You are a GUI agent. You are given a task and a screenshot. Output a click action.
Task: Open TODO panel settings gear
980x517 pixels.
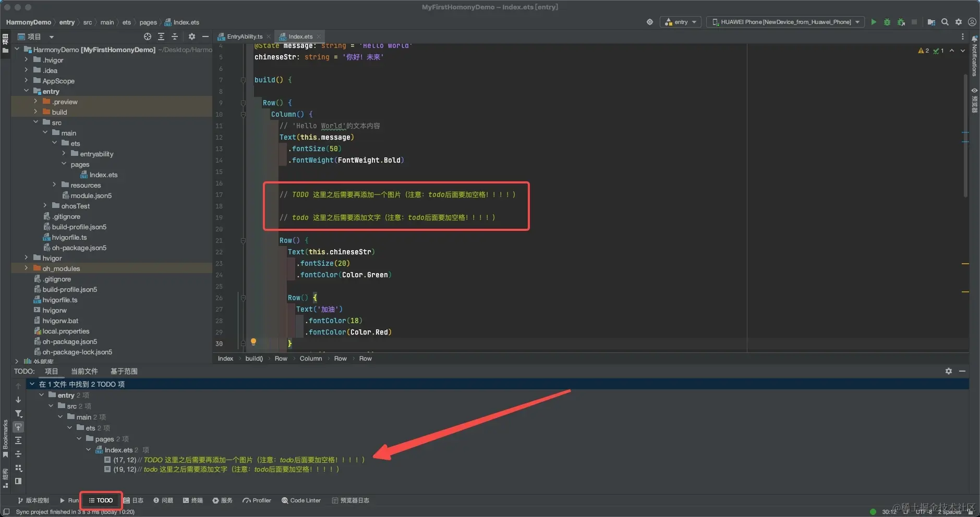[x=949, y=371]
